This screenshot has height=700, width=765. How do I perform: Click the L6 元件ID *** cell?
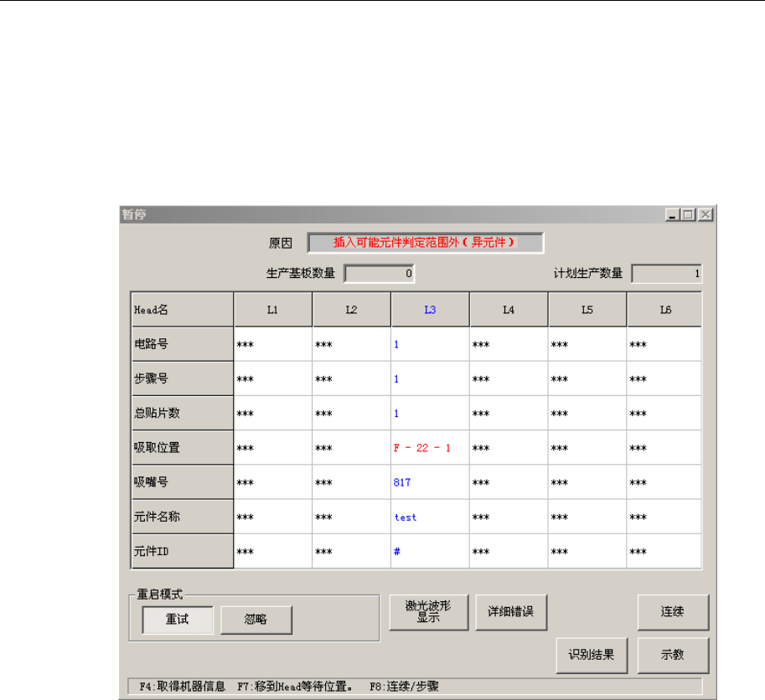pyautogui.click(x=664, y=552)
